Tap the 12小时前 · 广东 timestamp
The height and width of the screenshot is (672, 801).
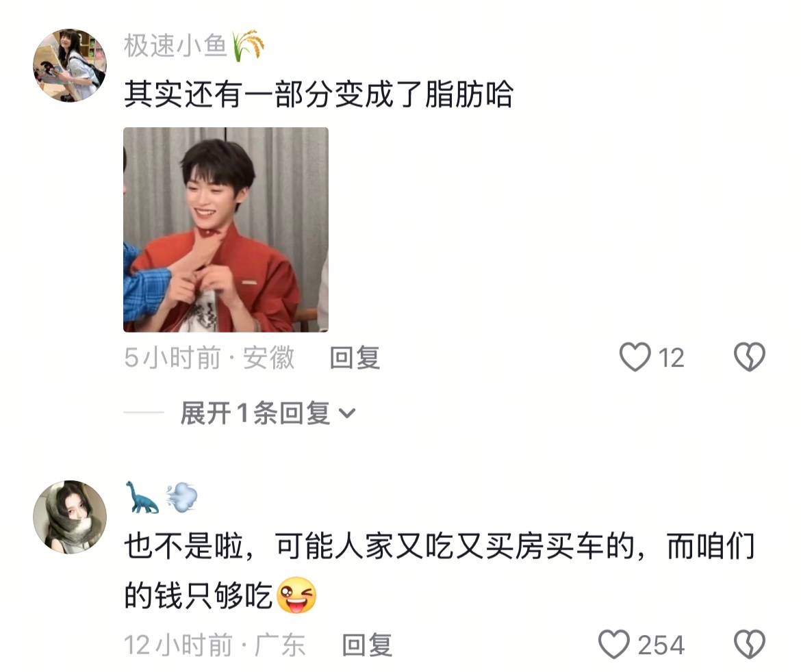[215, 645]
